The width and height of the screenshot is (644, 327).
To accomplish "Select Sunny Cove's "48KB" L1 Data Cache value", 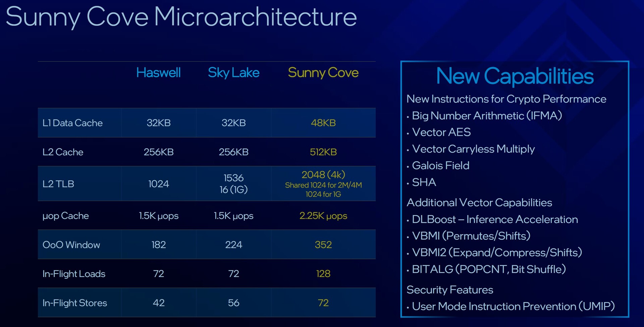I will 323,123.
